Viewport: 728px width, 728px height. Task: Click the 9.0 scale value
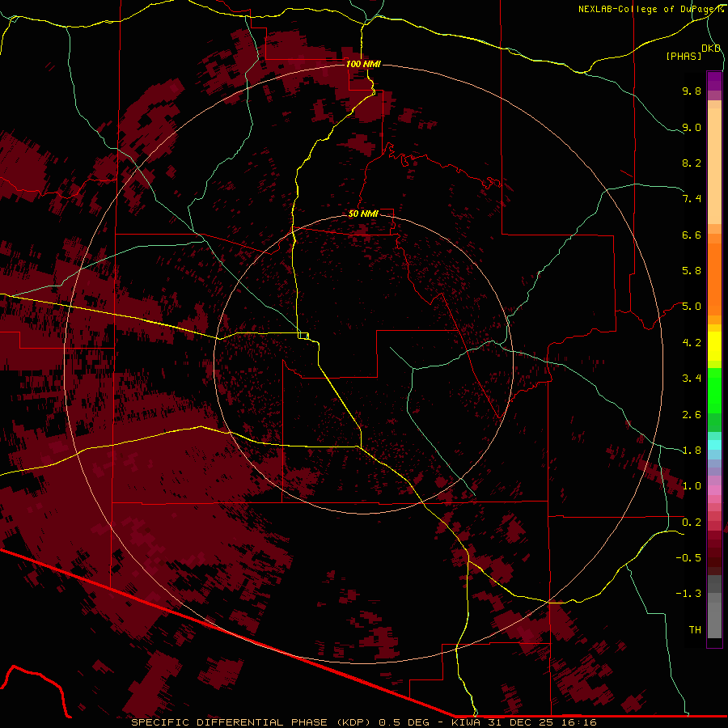click(x=692, y=127)
